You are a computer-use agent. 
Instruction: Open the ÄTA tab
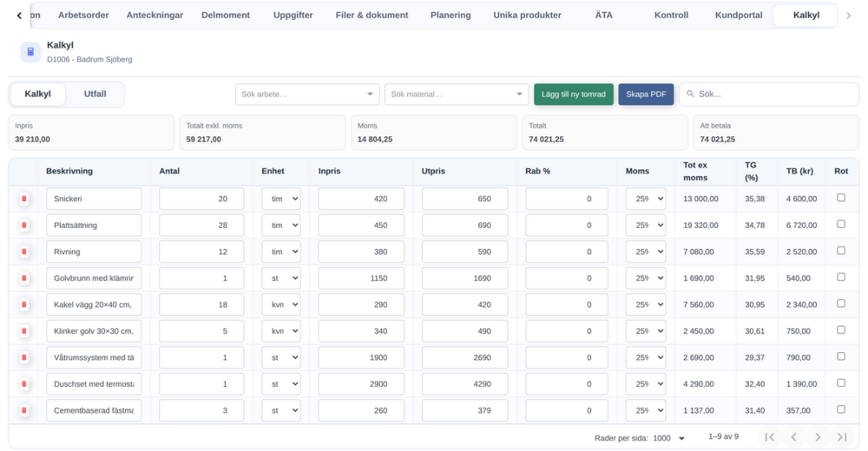point(604,16)
